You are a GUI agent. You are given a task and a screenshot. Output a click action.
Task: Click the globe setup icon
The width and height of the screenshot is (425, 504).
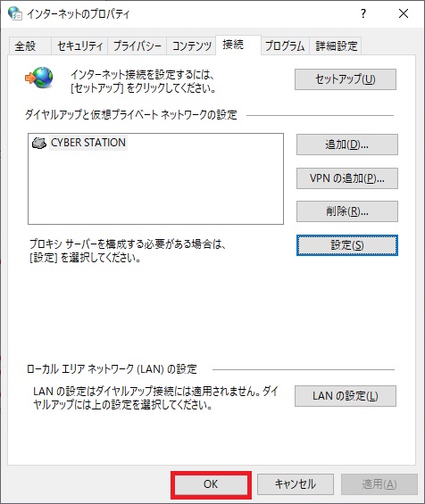coord(39,78)
